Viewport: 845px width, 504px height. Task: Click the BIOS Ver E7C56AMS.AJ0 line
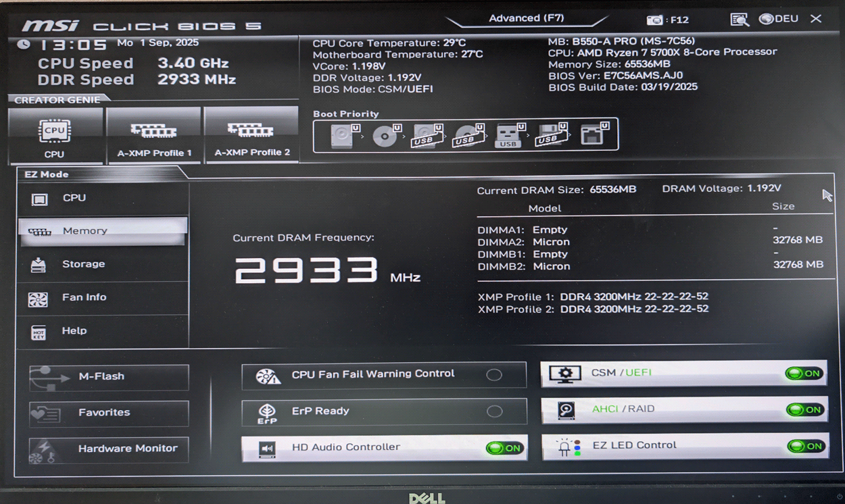click(616, 76)
